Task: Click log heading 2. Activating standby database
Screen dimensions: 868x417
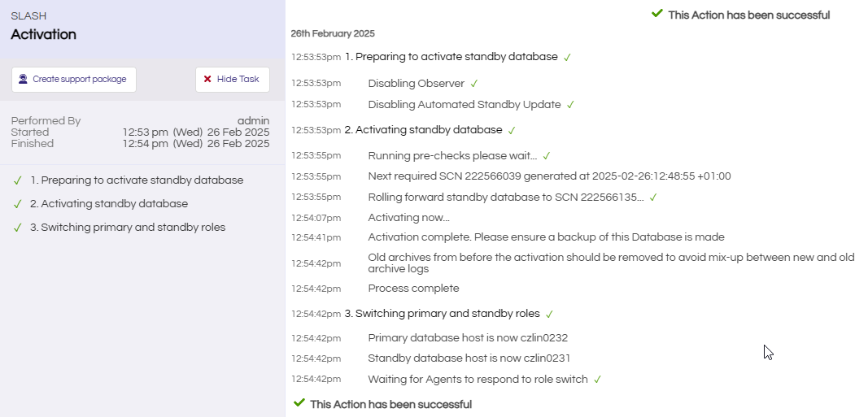Action: 424,130
